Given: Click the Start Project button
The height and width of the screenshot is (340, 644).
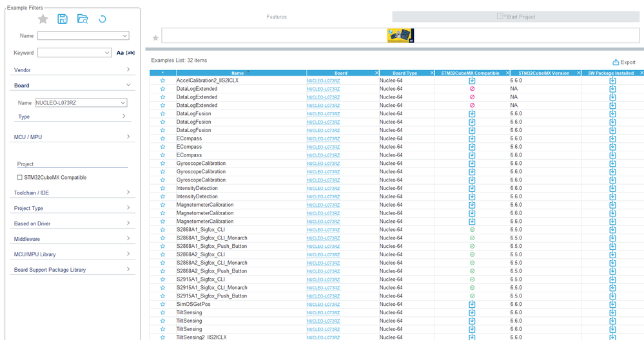Looking at the screenshot, I should pyautogui.click(x=516, y=16).
